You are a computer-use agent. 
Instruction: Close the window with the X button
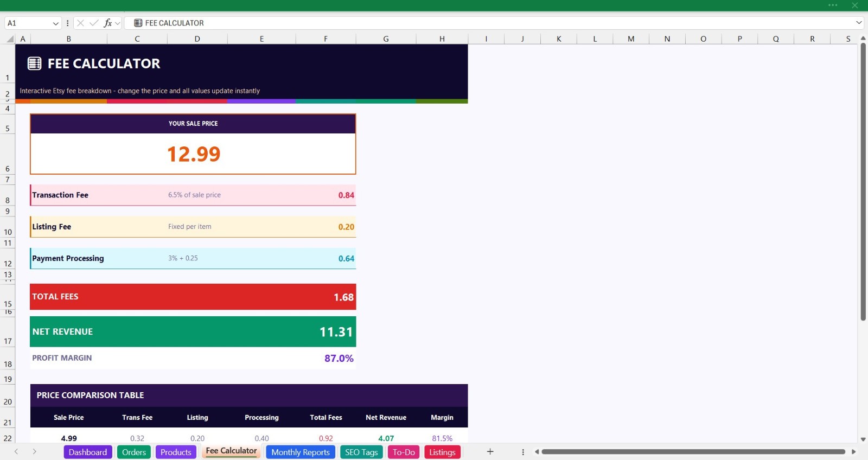coord(855,5)
